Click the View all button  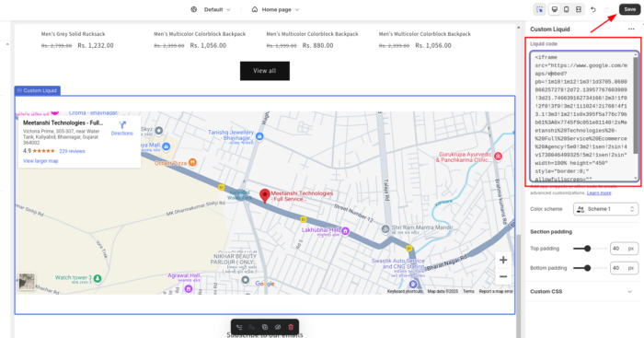click(265, 71)
